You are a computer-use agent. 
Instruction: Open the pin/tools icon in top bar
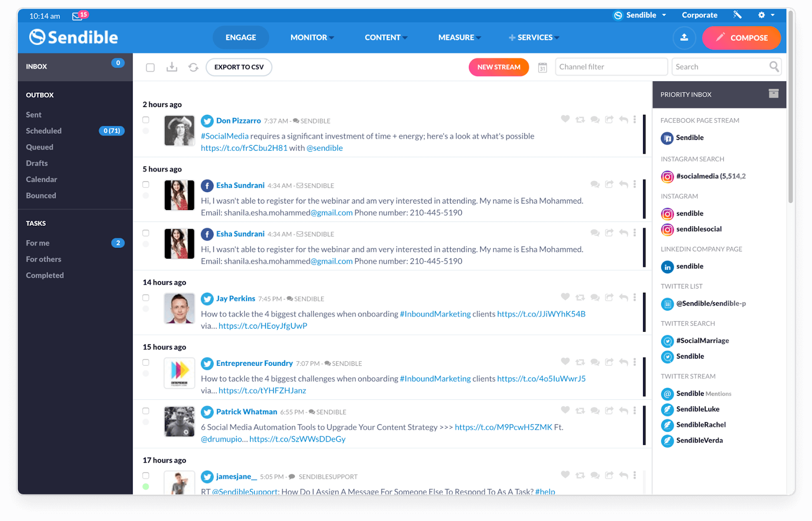pos(737,15)
